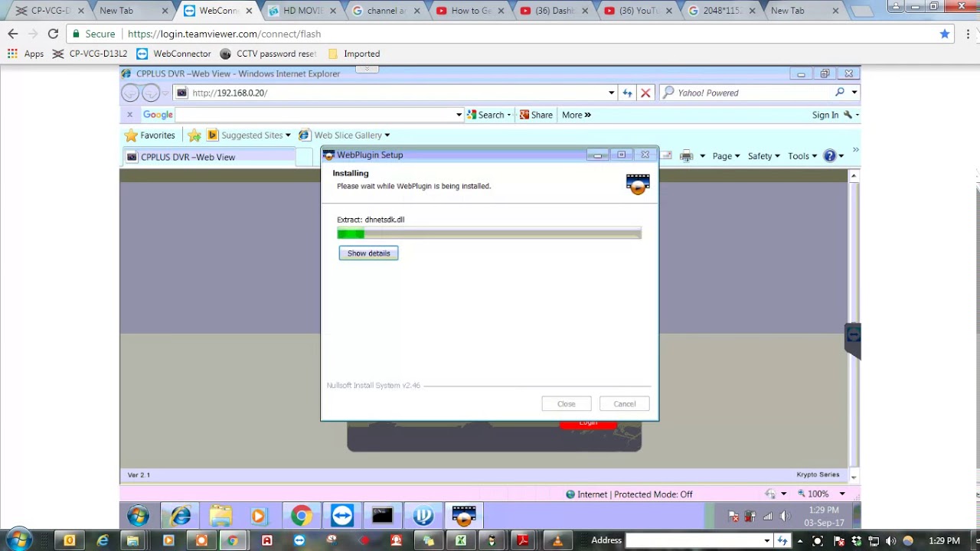Click the IE back button

130,93
